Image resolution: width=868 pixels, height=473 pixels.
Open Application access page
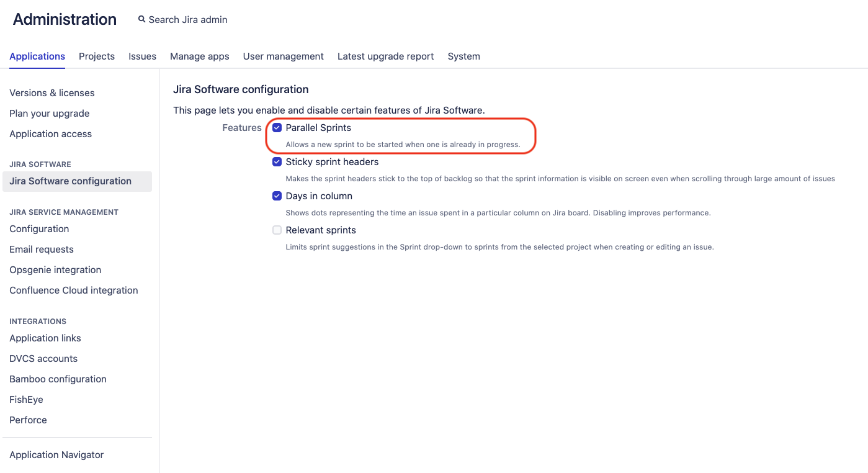(x=51, y=134)
